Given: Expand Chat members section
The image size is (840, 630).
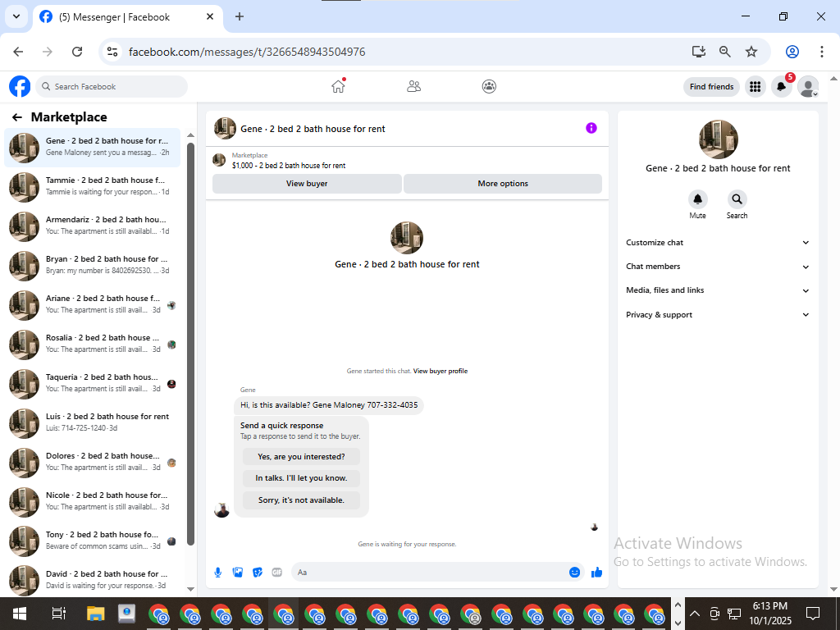Looking at the screenshot, I should tap(718, 267).
